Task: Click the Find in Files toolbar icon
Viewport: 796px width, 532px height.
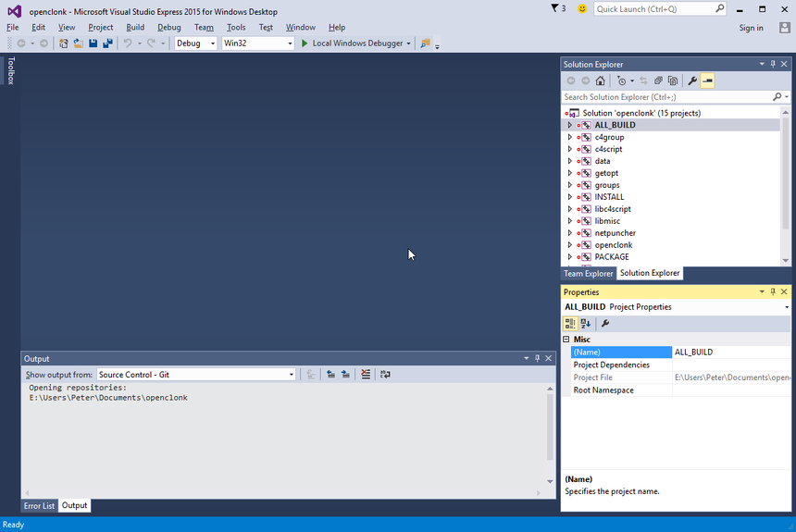Action: coord(426,43)
